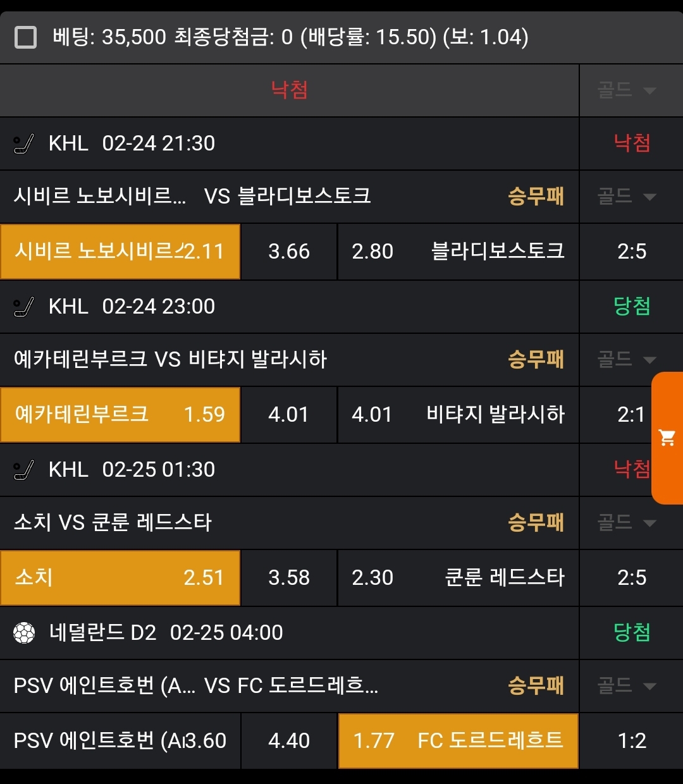Screen dimensions: 683x784
Task: Expand 골드 dropdown for 시비르 노보시비르 match
Action: tap(627, 197)
